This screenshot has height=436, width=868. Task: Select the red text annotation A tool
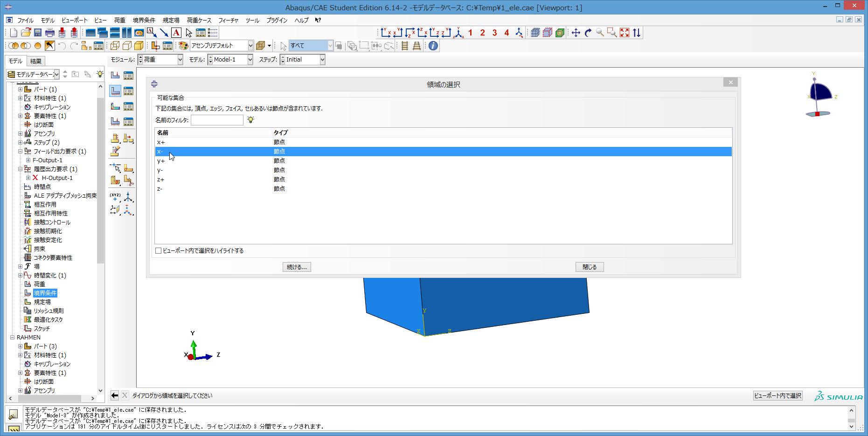click(x=176, y=33)
